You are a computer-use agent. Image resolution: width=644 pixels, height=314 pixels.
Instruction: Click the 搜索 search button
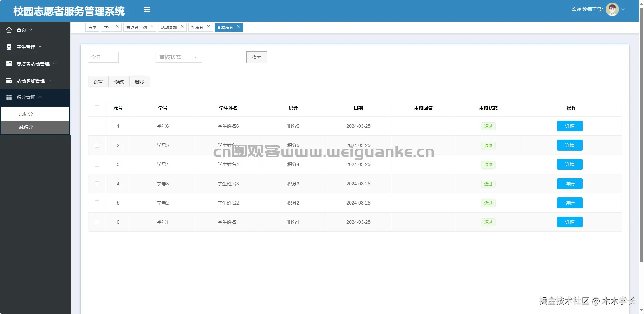pyautogui.click(x=257, y=57)
